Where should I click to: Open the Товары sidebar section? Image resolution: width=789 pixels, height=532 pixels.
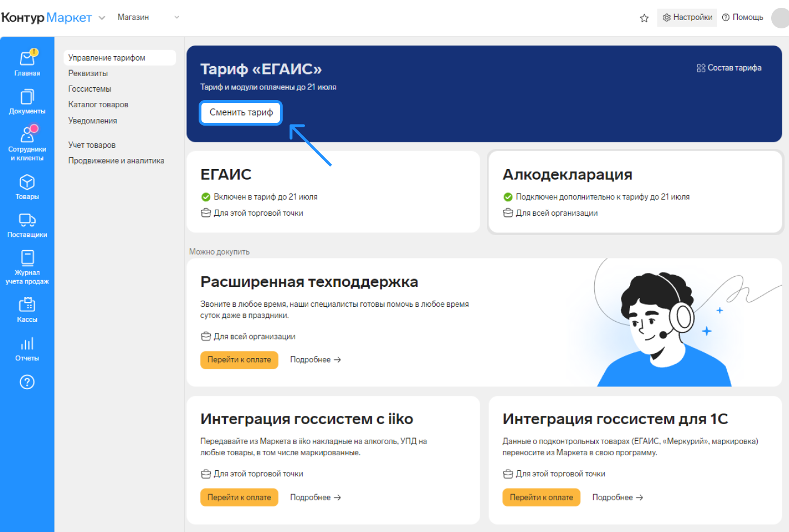tap(27, 187)
